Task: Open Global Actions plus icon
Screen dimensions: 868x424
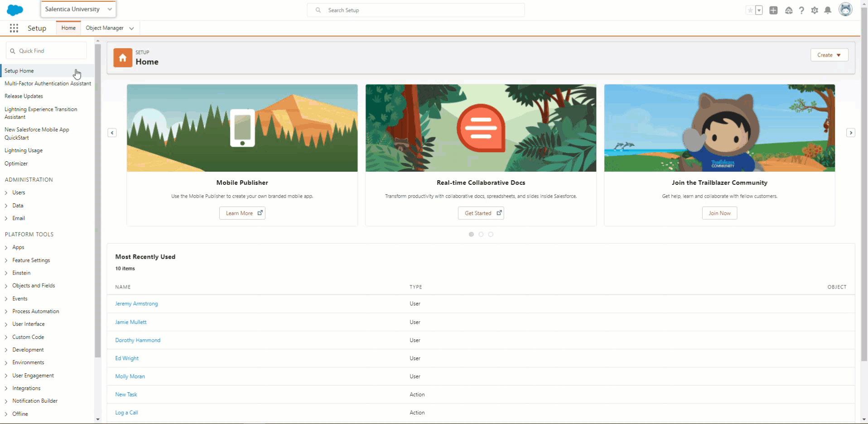Action: click(773, 10)
